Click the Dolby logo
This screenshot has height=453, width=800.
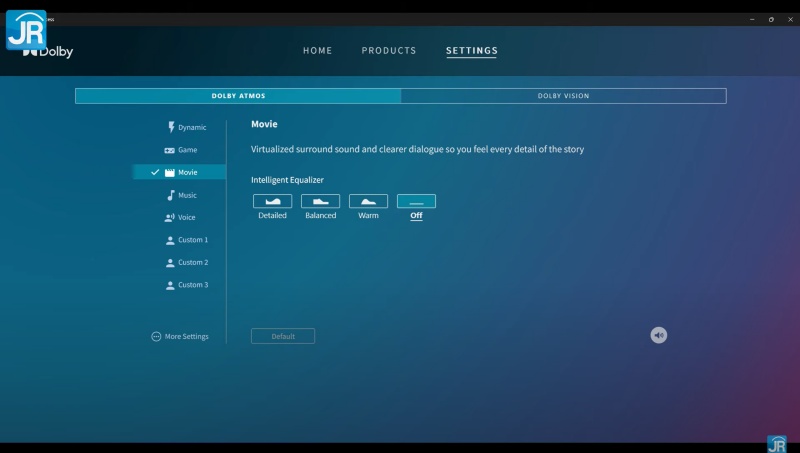tap(48, 52)
